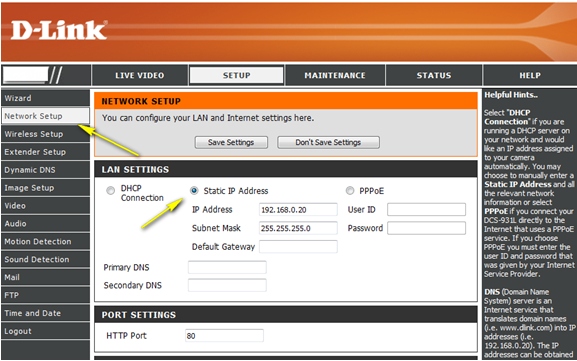577x361 pixels.
Task: Click the 'HTTP Port' label
Action: tap(126, 336)
